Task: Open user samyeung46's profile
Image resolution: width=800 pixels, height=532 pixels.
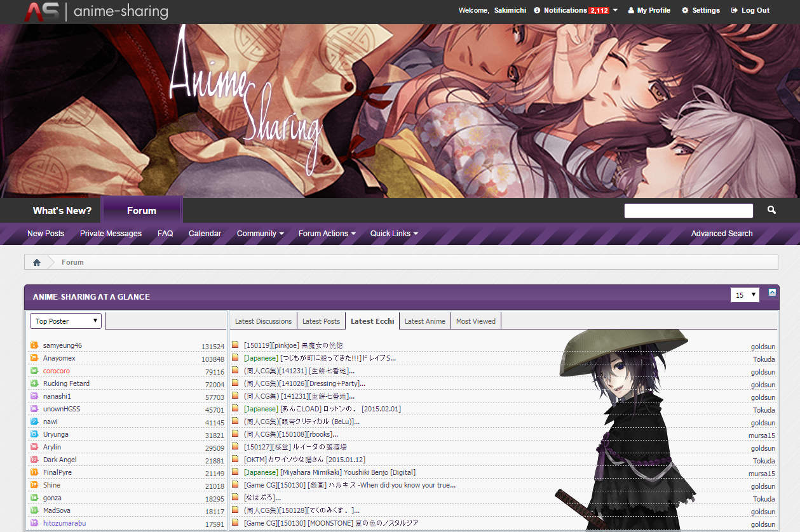Action: [x=62, y=345]
